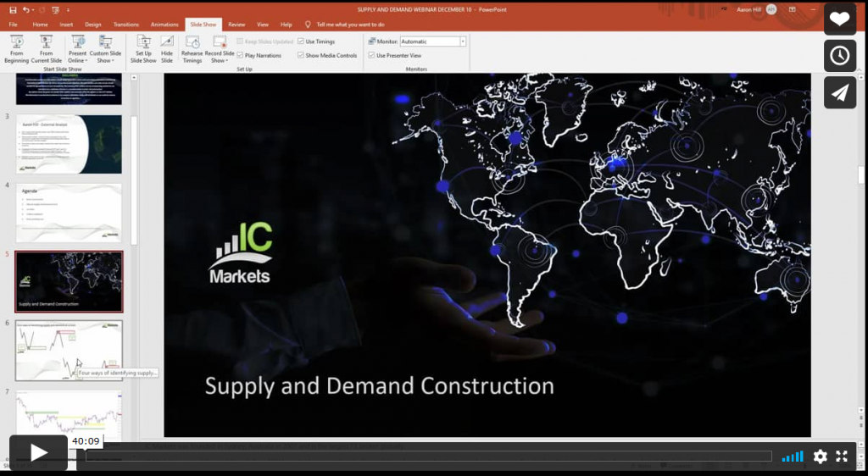Select slide 3 thumbnail Aaron Hill

pos(69,144)
